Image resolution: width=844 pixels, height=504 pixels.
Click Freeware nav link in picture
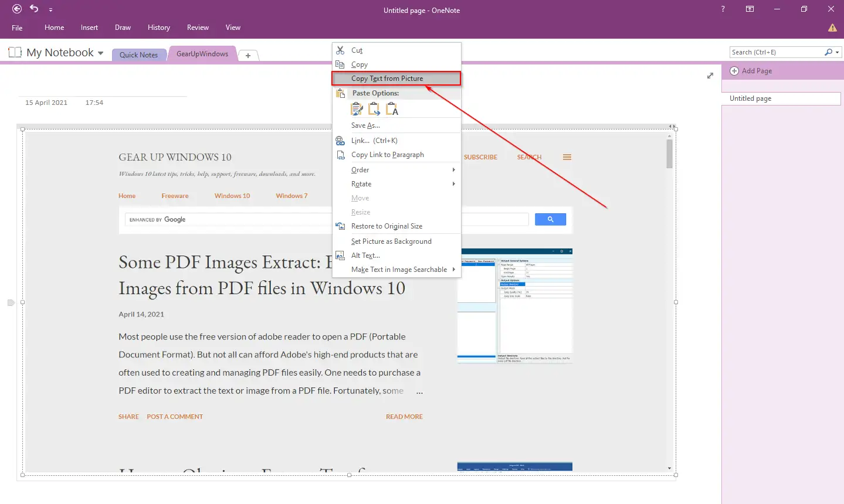pyautogui.click(x=175, y=196)
